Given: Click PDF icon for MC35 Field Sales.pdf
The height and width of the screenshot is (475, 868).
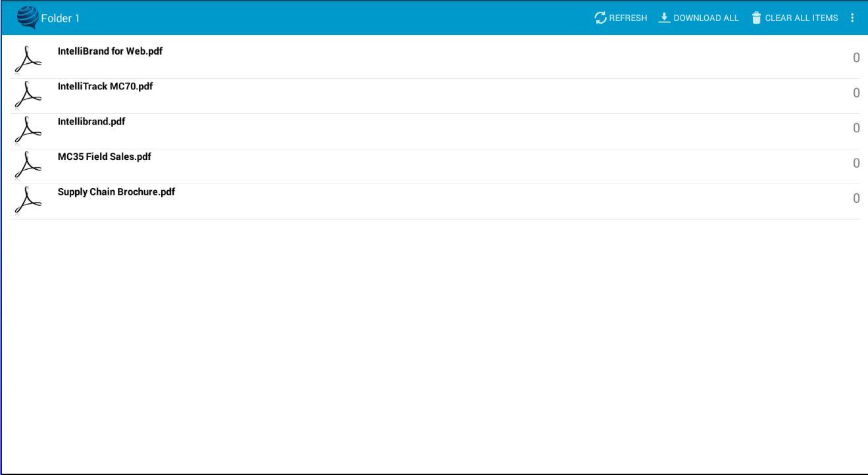Looking at the screenshot, I should tap(28, 164).
